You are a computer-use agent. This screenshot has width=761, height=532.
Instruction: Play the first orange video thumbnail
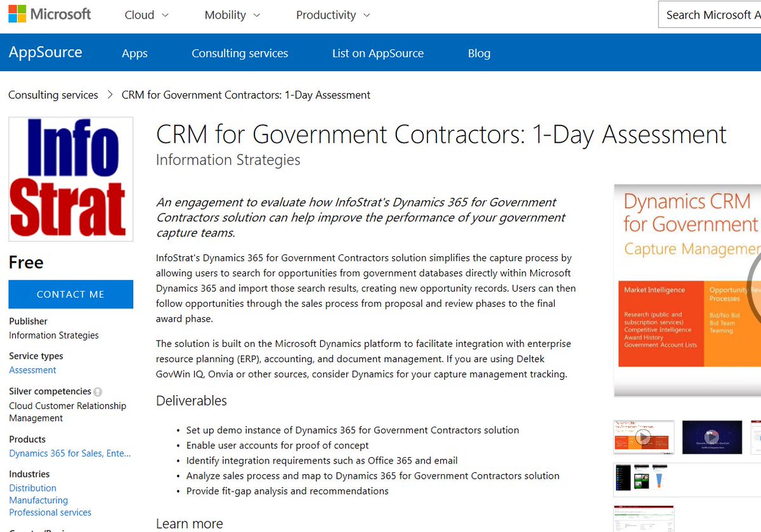point(643,437)
